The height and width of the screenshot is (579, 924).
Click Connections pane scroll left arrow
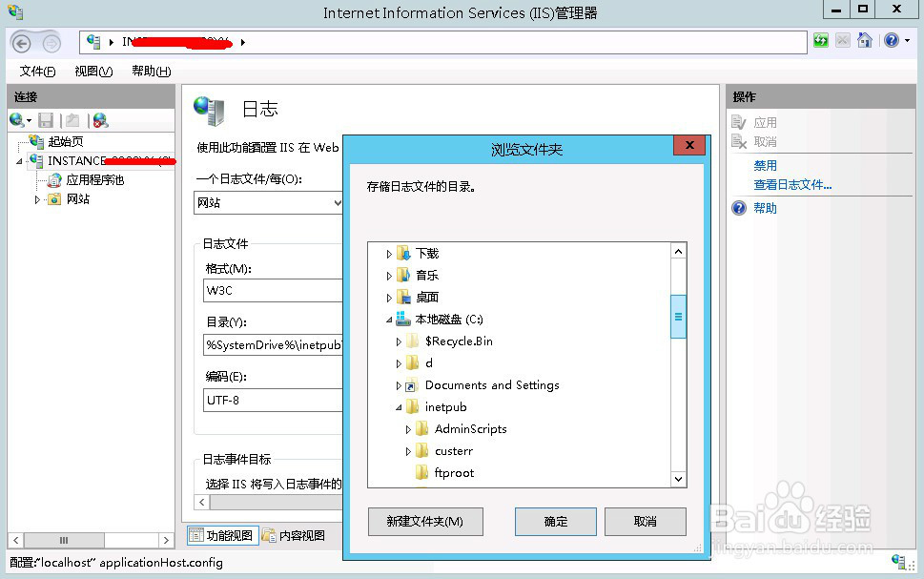16,540
